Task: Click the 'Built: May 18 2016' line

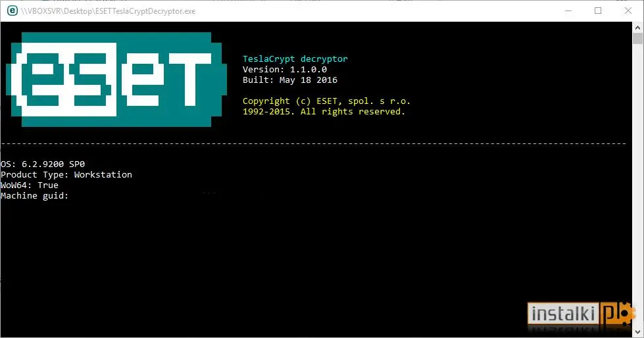Action: (290, 80)
